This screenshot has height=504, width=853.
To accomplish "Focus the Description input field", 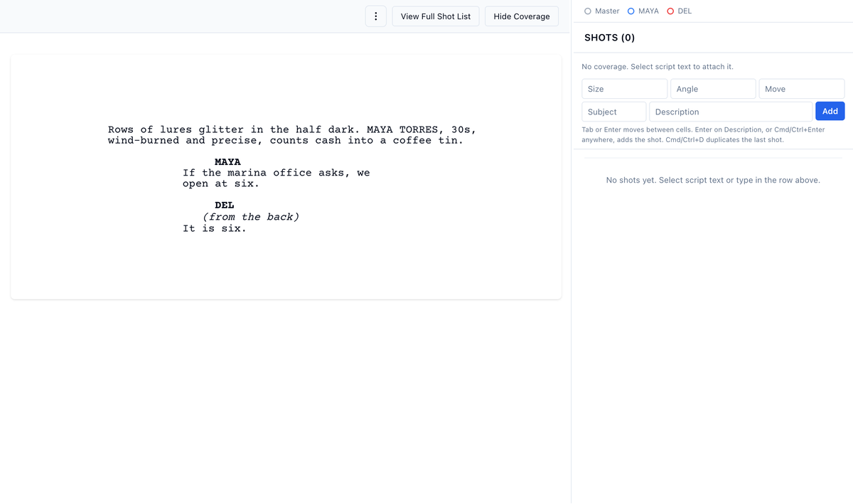I will [x=731, y=112].
